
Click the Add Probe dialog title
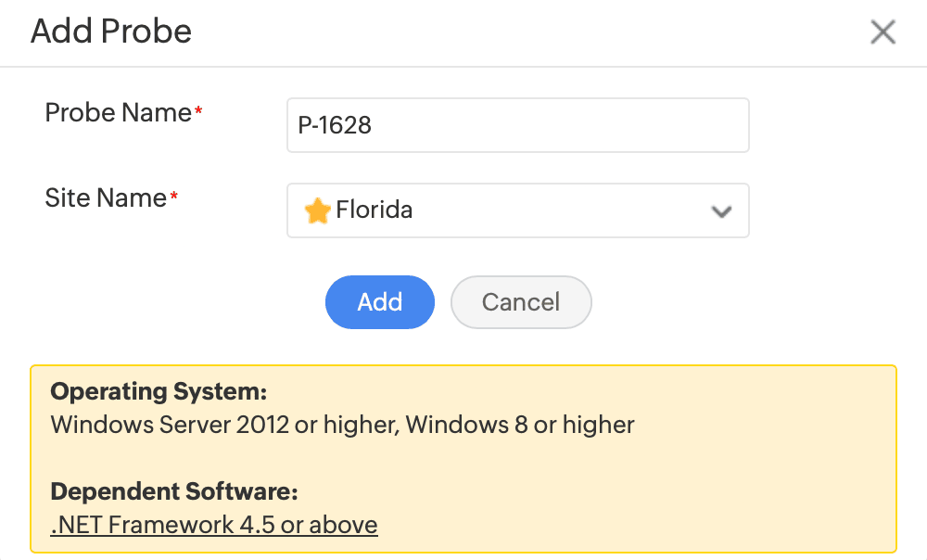tap(111, 32)
